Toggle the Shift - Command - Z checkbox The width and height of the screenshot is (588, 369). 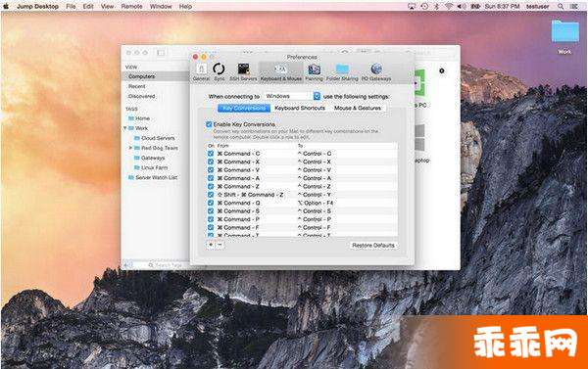coord(211,195)
